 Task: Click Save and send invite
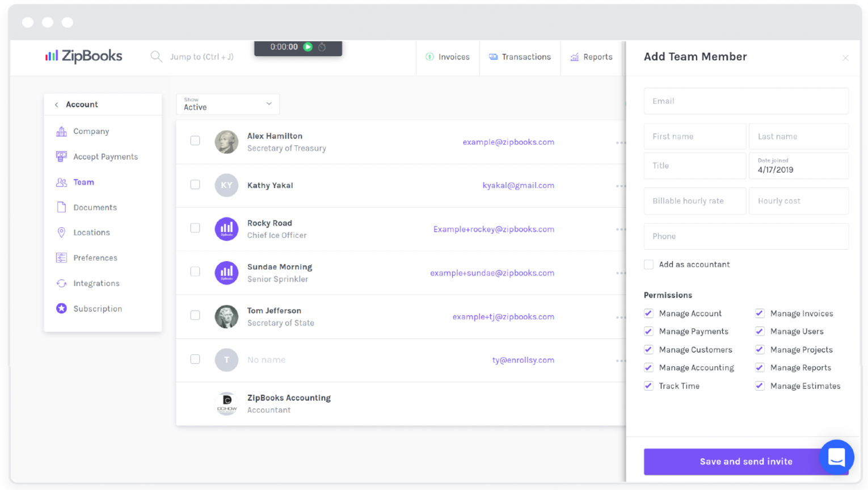click(746, 462)
